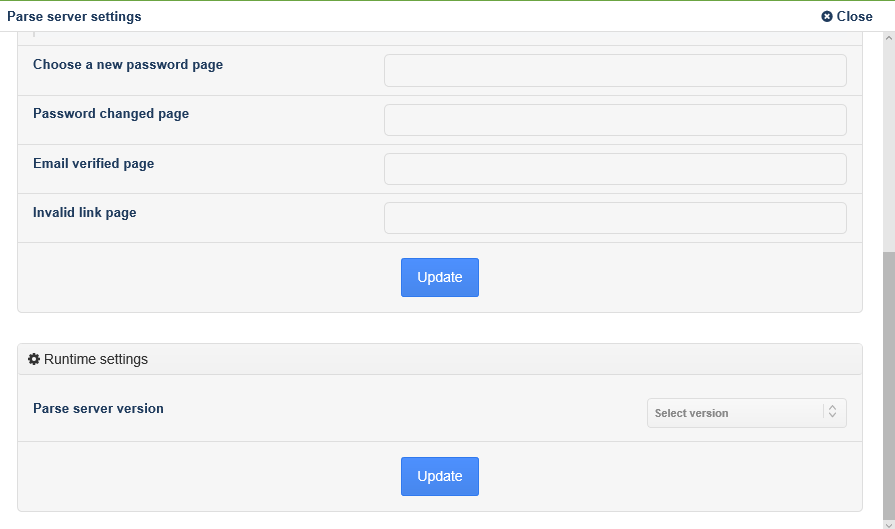Click Update button below Invalid link page
Image resolution: width=895 pixels, height=529 pixels.
pyautogui.click(x=440, y=277)
